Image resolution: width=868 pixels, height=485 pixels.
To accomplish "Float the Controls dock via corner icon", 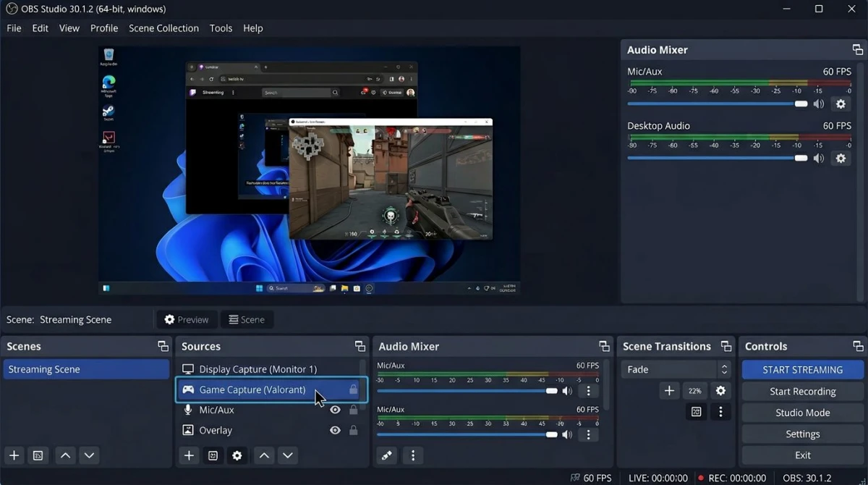I will (858, 346).
